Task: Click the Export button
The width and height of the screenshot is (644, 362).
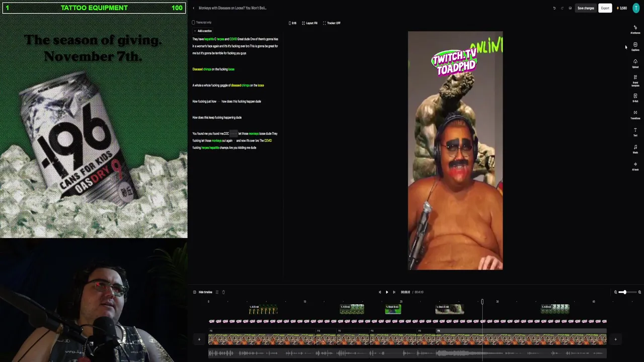Action: pos(605,8)
